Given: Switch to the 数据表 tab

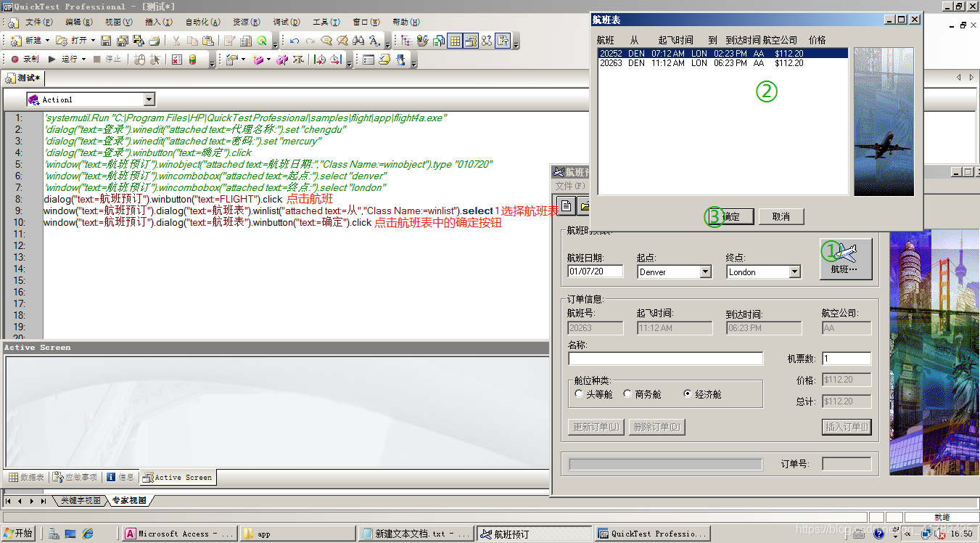Looking at the screenshot, I should coord(25,477).
